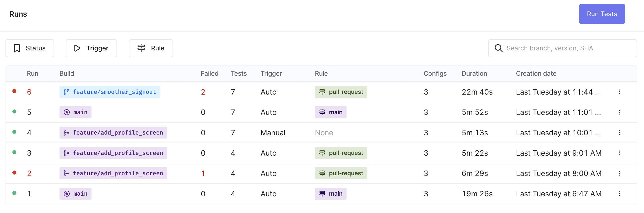Open three-dot menu for run 5
This screenshot has width=644, height=213.
coord(619,112)
